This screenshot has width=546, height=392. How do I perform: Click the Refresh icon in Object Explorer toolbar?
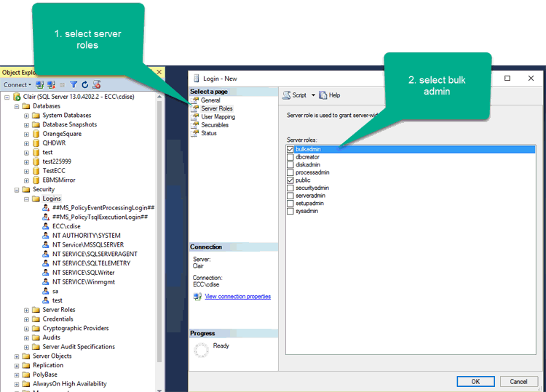click(84, 85)
